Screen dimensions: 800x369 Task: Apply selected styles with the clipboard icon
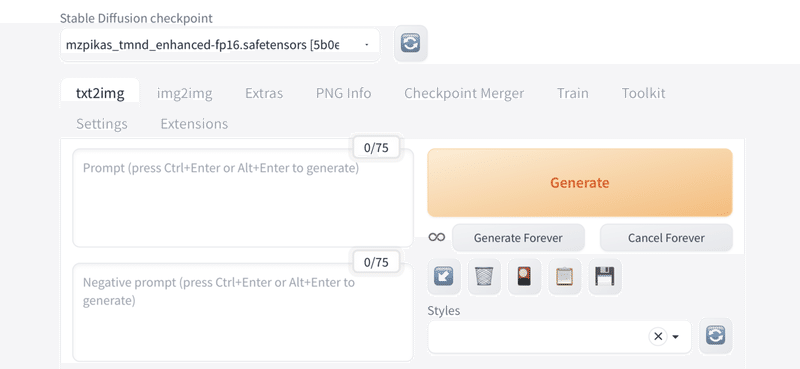[x=565, y=277]
